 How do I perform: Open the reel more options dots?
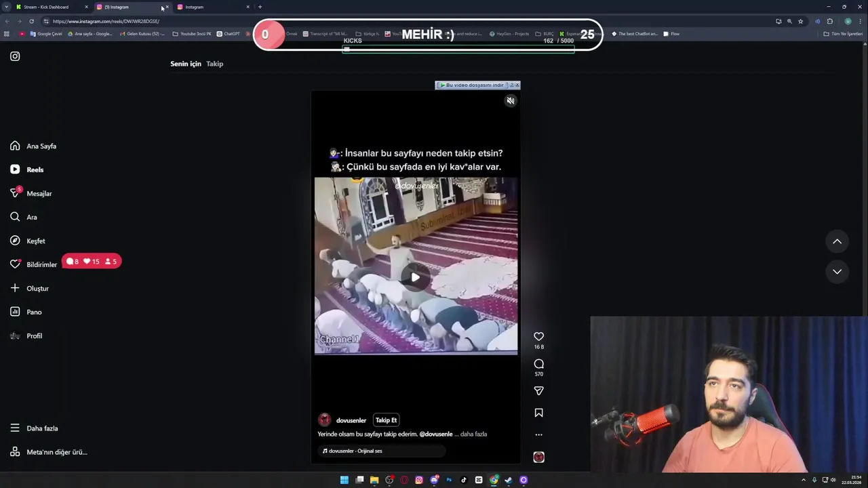pyautogui.click(x=538, y=435)
